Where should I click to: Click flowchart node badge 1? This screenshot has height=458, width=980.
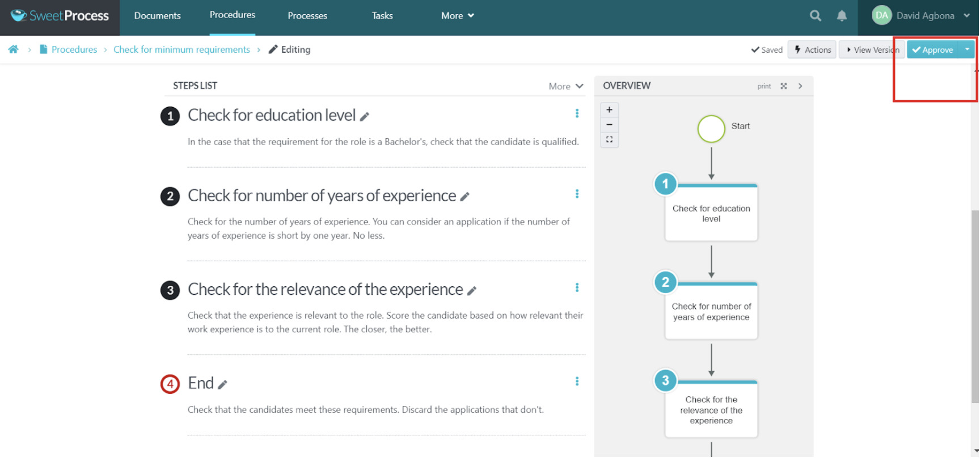(665, 184)
